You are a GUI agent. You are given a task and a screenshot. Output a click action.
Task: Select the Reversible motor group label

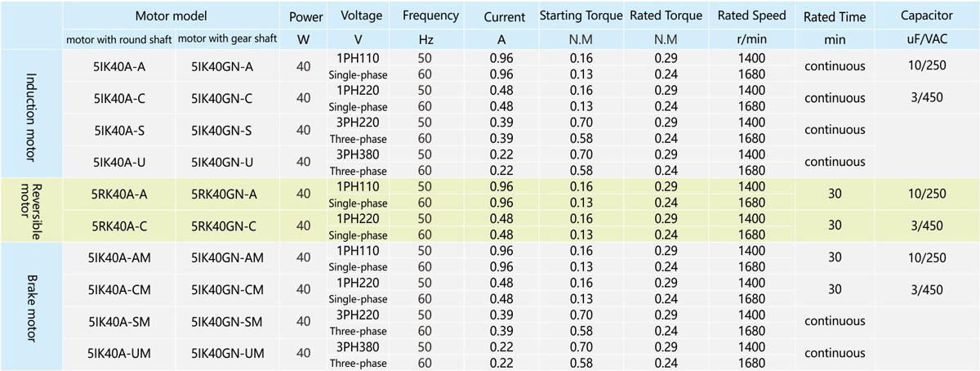point(32,210)
